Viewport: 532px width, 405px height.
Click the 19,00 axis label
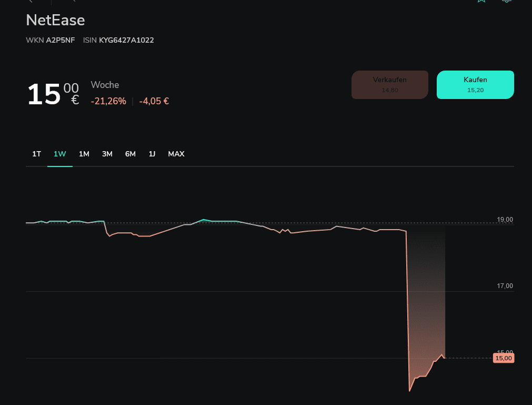coord(505,219)
